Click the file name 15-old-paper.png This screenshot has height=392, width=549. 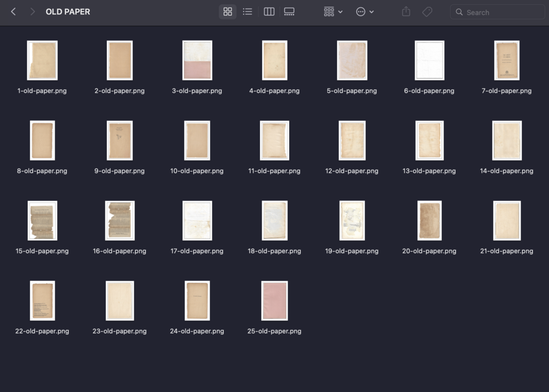coord(42,251)
